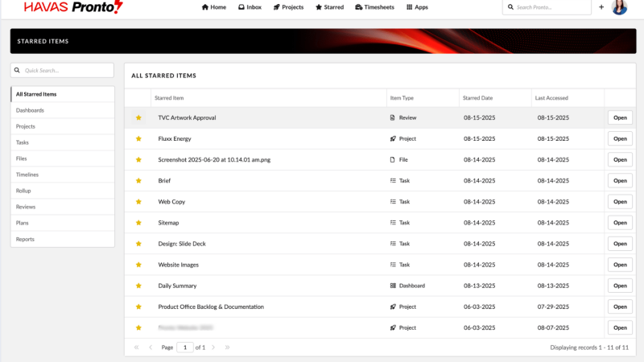Click the Havas Pronto logo
The image size is (644, 362).
coord(73,7)
